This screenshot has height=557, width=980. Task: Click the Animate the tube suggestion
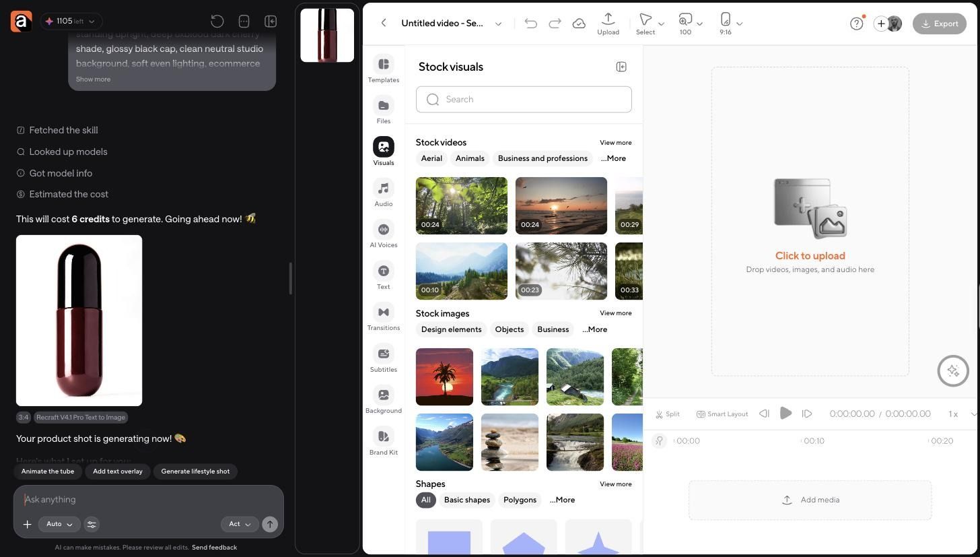(48, 471)
